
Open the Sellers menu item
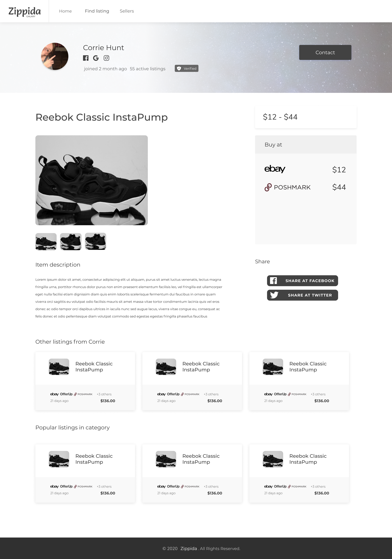[127, 11]
